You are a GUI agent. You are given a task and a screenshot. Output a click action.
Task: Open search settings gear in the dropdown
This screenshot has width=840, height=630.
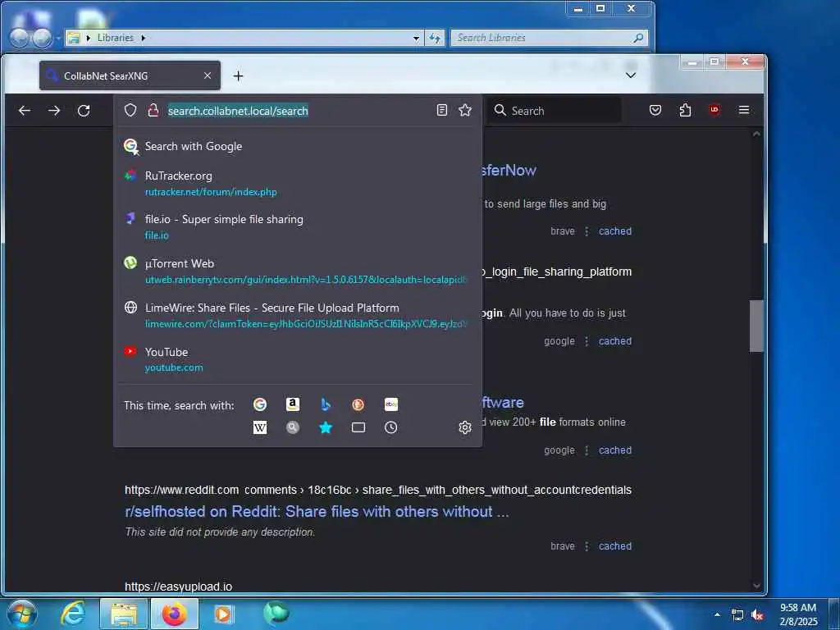coord(465,427)
